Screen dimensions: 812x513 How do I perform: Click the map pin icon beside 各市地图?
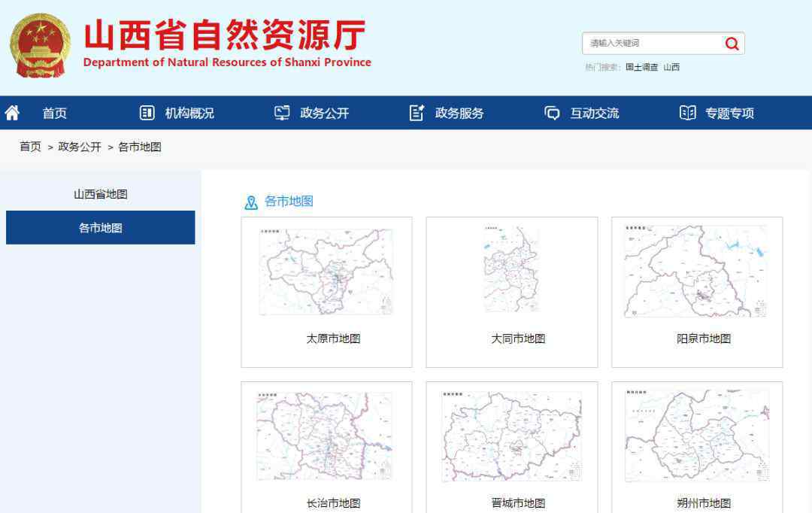point(251,202)
